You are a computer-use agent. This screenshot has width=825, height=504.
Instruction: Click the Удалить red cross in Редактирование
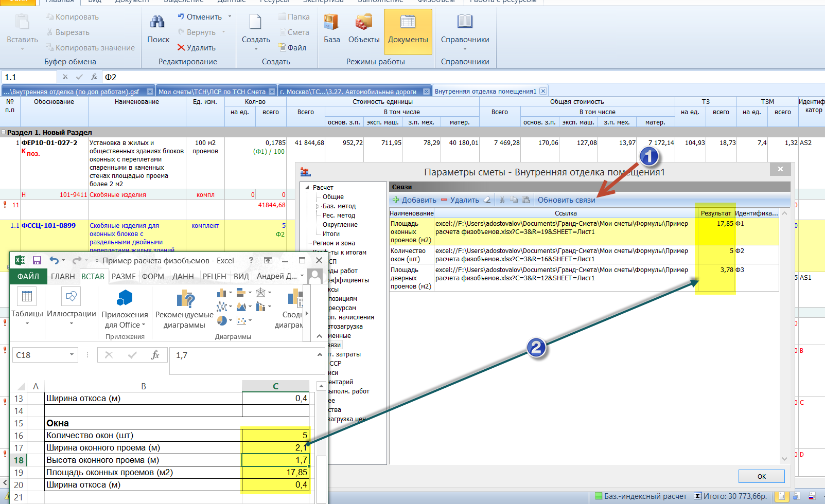coord(197,48)
